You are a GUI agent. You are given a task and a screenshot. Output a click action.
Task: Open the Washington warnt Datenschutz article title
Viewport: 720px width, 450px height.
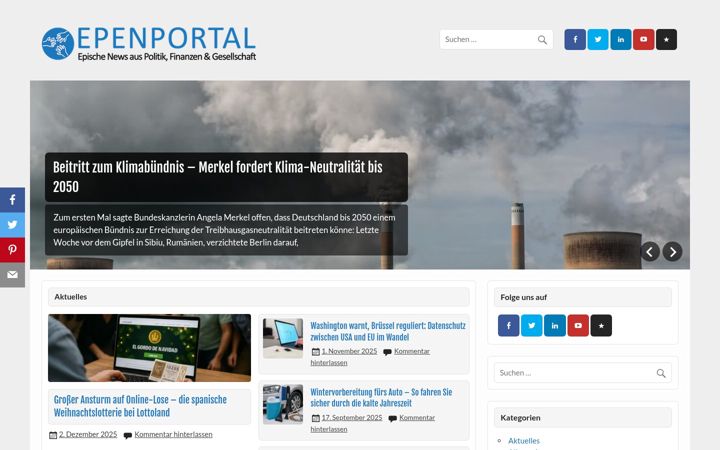click(x=388, y=331)
